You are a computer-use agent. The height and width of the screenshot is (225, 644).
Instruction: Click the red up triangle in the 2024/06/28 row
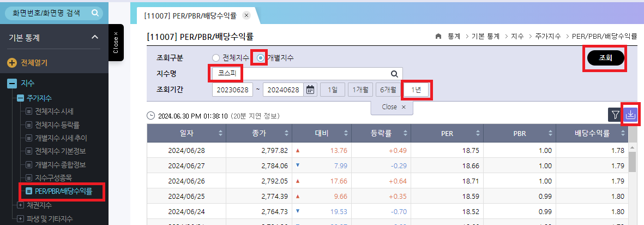[298, 151]
